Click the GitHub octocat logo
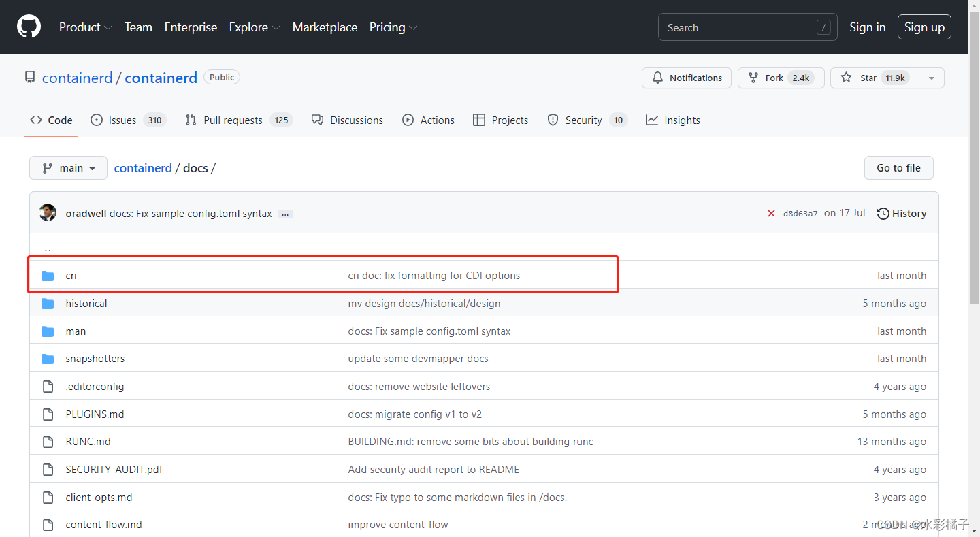Image resolution: width=980 pixels, height=537 pixels. [29, 27]
